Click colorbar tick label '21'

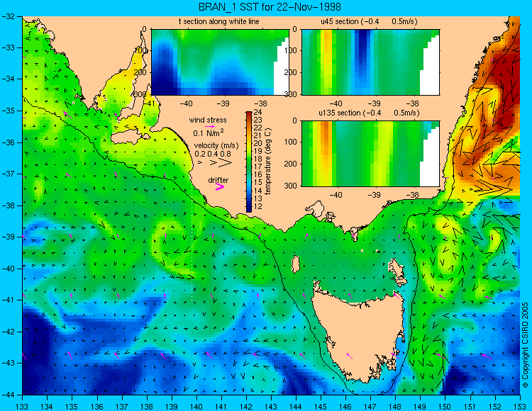tap(258, 135)
